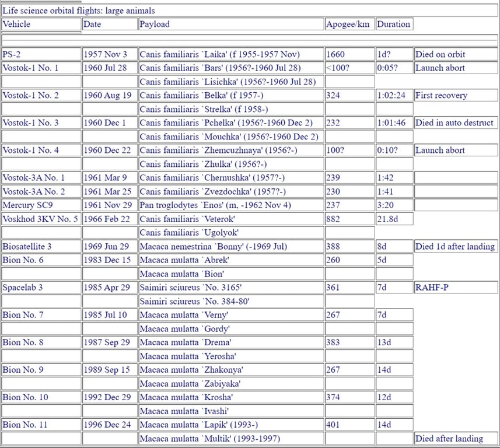Select the Vostok-3A No. 1 cell
500x448 pixels.
[41, 177]
